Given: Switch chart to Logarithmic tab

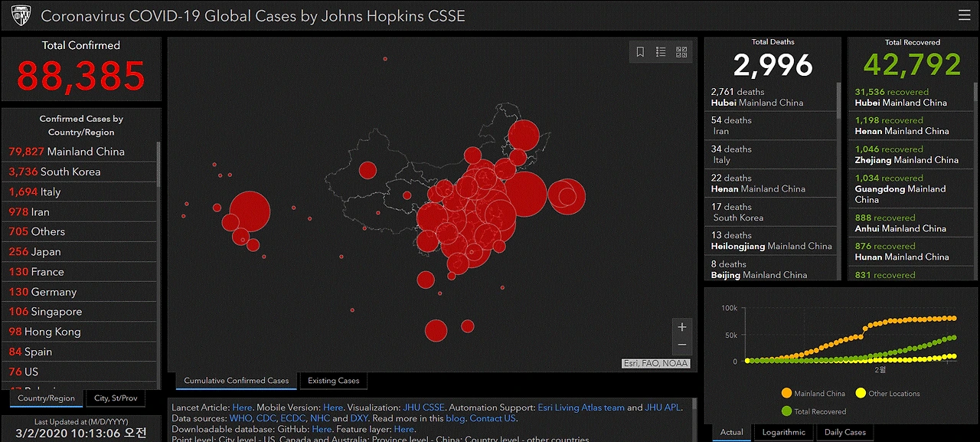Looking at the screenshot, I should click(x=784, y=432).
